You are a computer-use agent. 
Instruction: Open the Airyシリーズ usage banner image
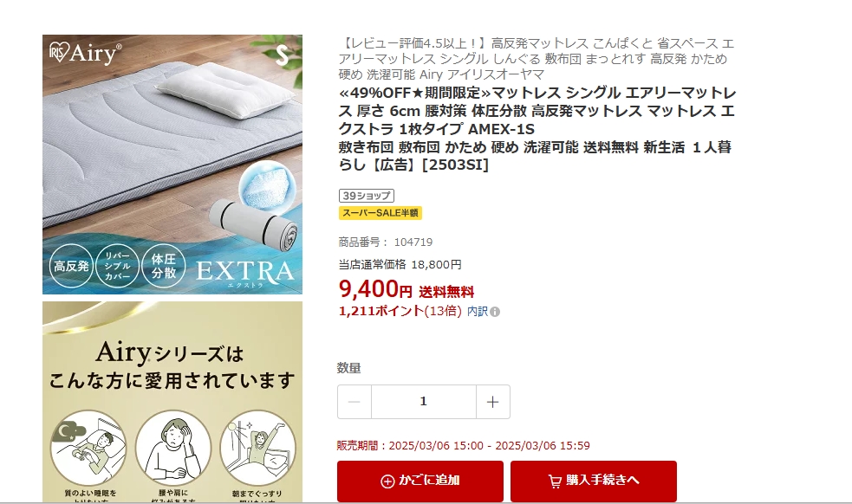pyautogui.click(x=172, y=402)
